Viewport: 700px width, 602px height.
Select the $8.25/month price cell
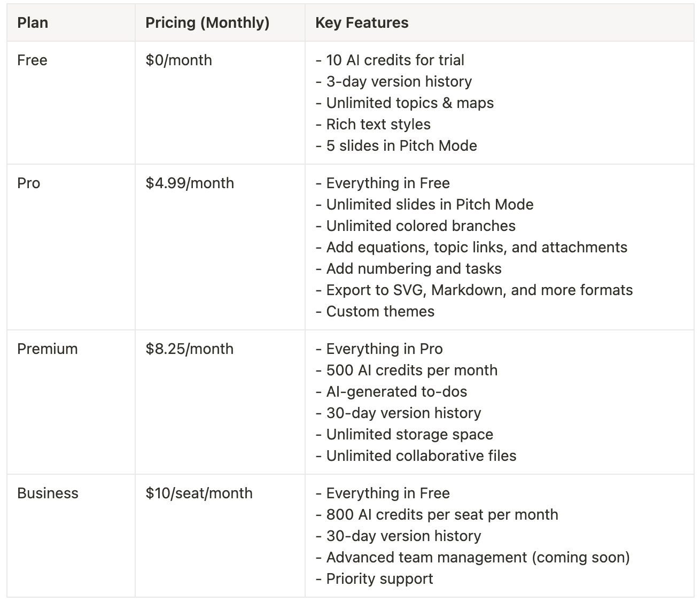click(x=220, y=402)
